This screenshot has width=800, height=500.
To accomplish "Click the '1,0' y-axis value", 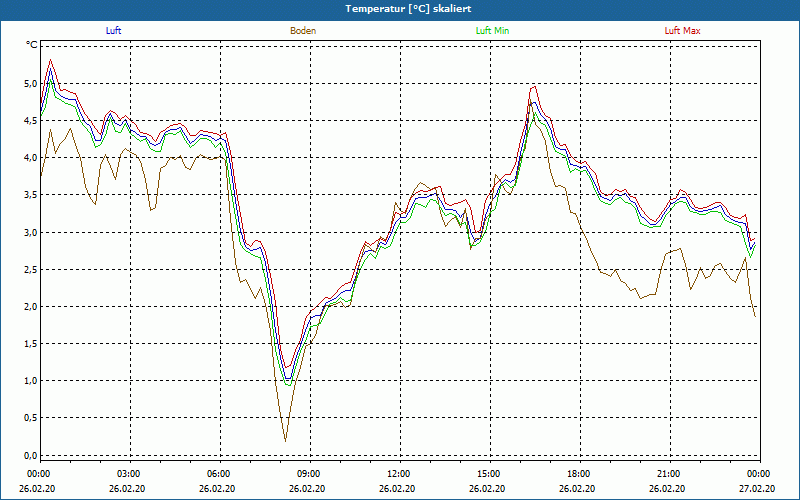I will coord(31,381).
